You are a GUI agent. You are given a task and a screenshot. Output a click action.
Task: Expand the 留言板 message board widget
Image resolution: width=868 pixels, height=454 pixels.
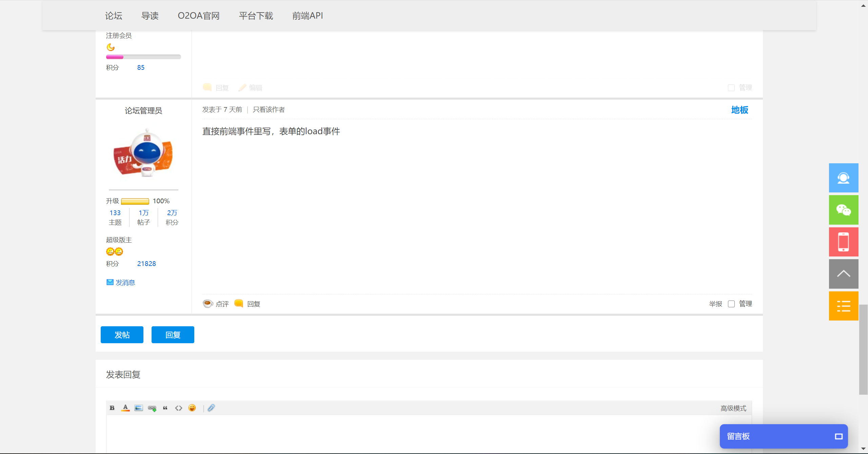click(839, 436)
